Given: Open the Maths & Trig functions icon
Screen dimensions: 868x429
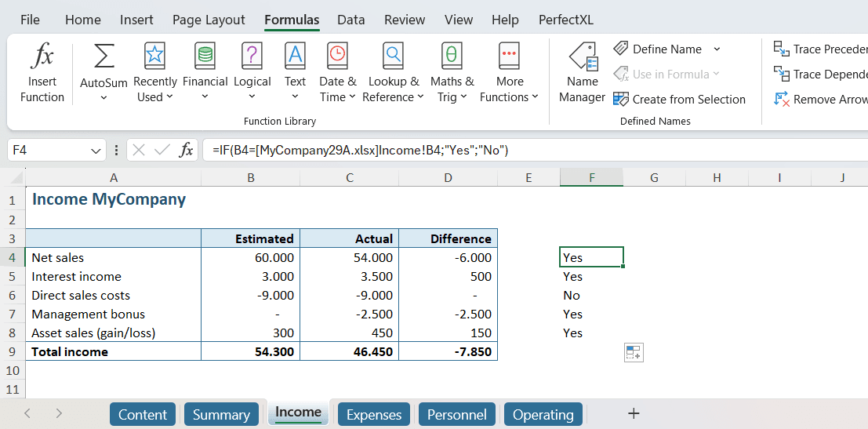Looking at the screenshot, I should (452, 56).
